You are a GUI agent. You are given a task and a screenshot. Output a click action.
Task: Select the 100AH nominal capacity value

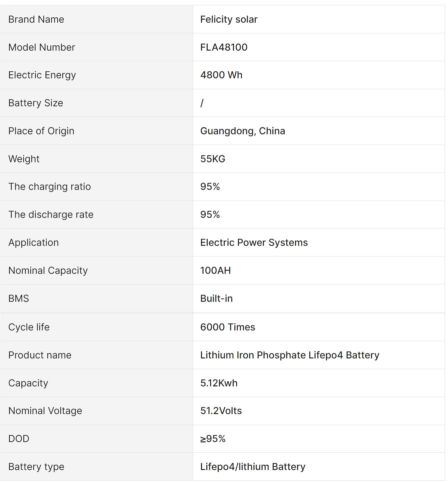tap(215, 270)
